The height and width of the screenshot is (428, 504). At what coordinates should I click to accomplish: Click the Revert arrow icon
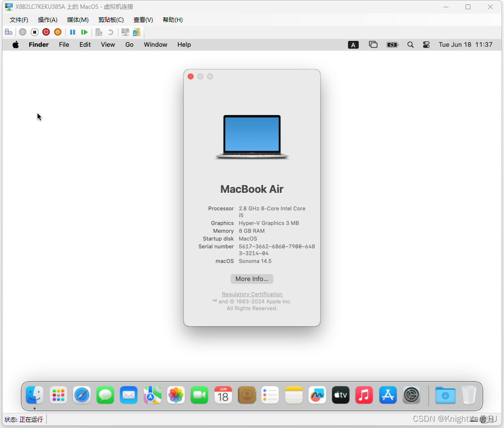click(x=111, y=32)
